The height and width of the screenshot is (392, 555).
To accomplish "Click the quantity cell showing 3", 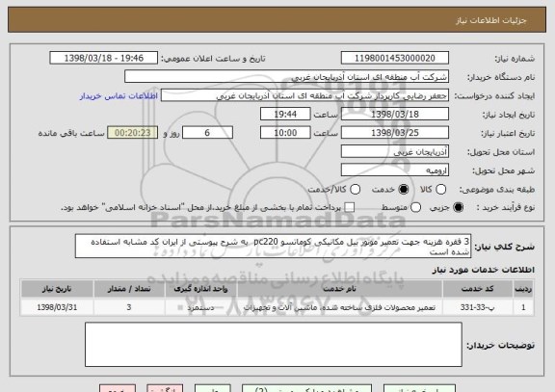I will pos(129,307).
